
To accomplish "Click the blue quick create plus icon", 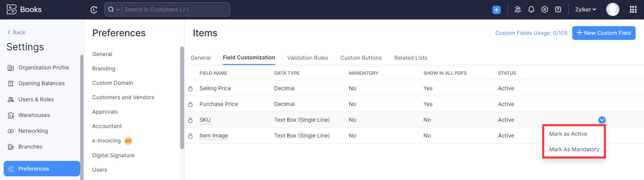I will [x=496, y=10].
